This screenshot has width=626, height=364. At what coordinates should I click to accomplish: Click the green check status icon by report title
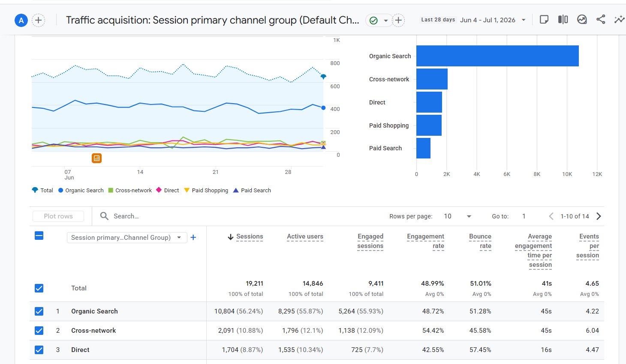[373, 20]
